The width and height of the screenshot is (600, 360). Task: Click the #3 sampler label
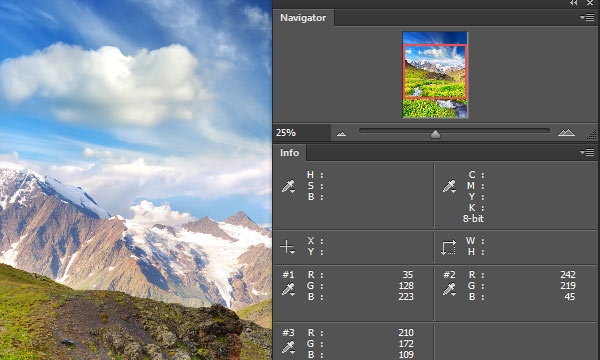[288, 333]
